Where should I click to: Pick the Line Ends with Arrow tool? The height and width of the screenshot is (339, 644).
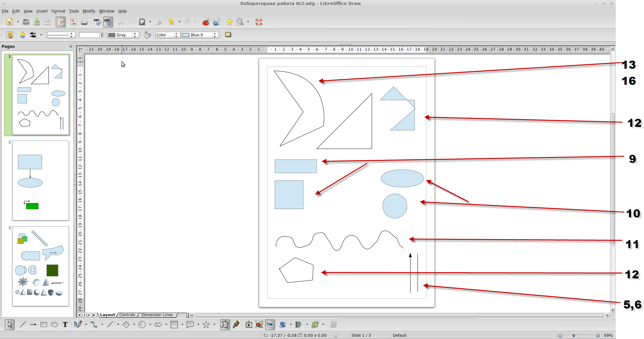click(33, 325)
